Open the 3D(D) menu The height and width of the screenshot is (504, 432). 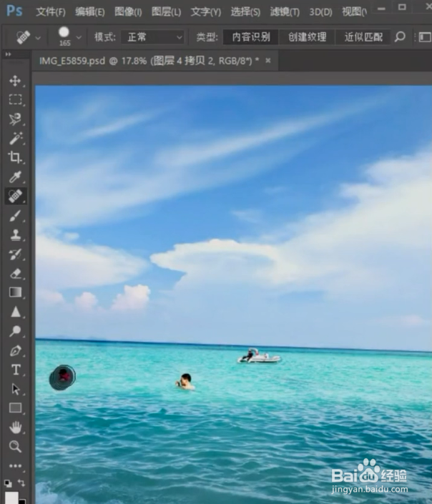[x=320, y=12]
